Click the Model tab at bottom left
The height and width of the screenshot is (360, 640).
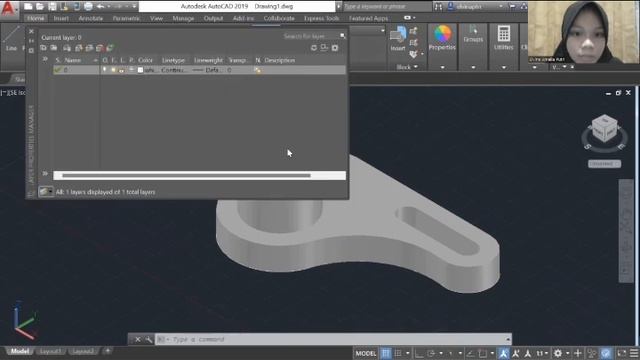coord(20,351)
